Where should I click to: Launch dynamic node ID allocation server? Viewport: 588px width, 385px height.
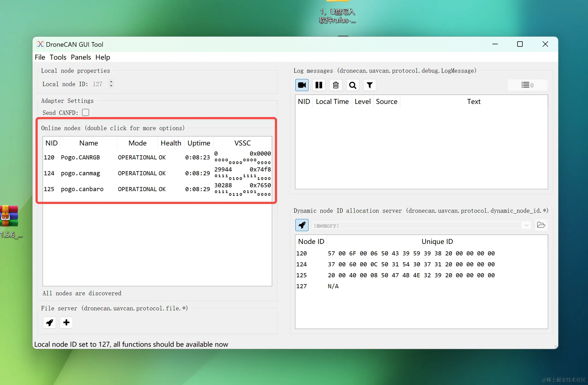tap(302, 225)
